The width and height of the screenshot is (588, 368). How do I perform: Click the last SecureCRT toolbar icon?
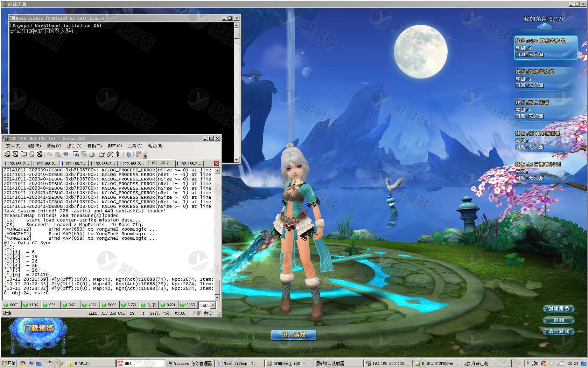click(139, 154)
